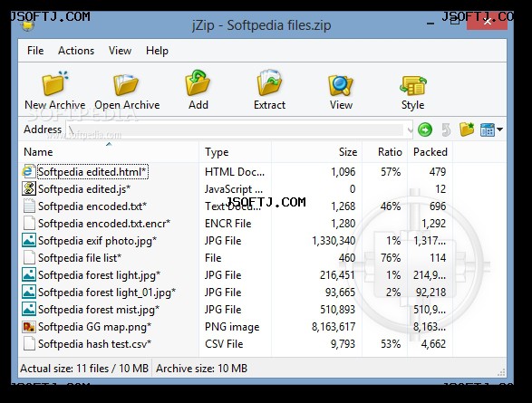Screen dimensions: 532x403
Task: Open the Actions menu
Action: coord(76,51)
